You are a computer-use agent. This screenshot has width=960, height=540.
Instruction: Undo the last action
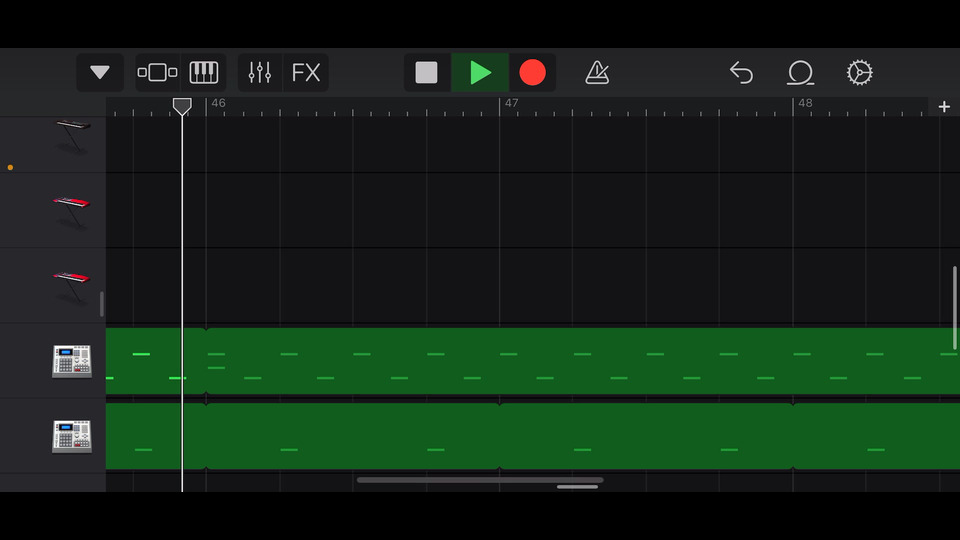tap(741, 72)
